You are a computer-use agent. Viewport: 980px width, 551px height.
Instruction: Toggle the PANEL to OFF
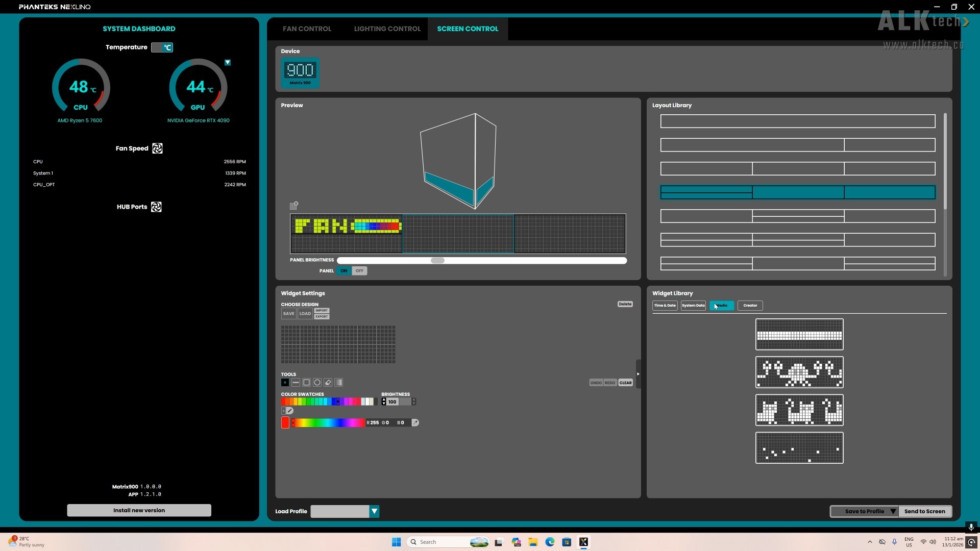[359, 271]
